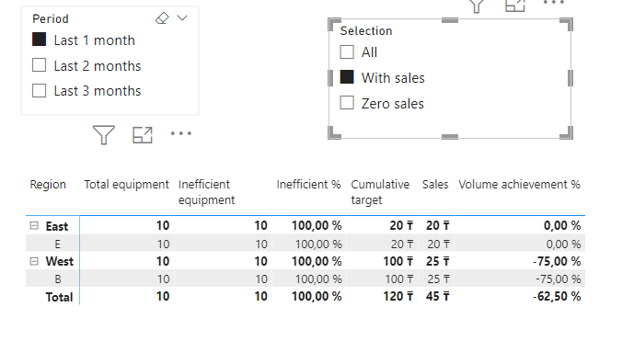Image resolution: width=634 pixels, height=364 pixels.
Task: Sort by Inefficient % column header
Action: tap(308, 185)
